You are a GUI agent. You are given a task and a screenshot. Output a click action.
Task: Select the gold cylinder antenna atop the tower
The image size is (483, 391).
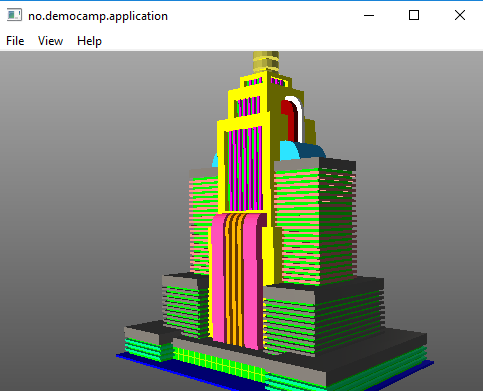266,61
